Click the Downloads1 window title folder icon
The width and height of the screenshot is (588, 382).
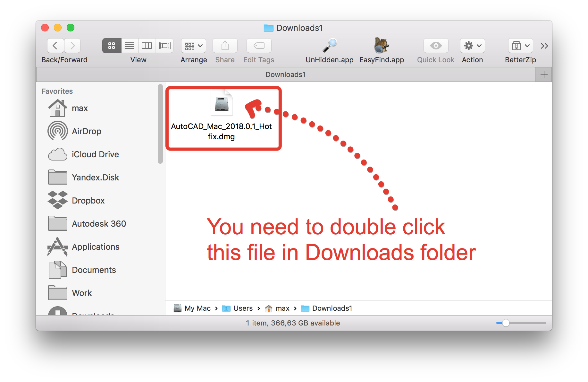[x=268, y=28]
